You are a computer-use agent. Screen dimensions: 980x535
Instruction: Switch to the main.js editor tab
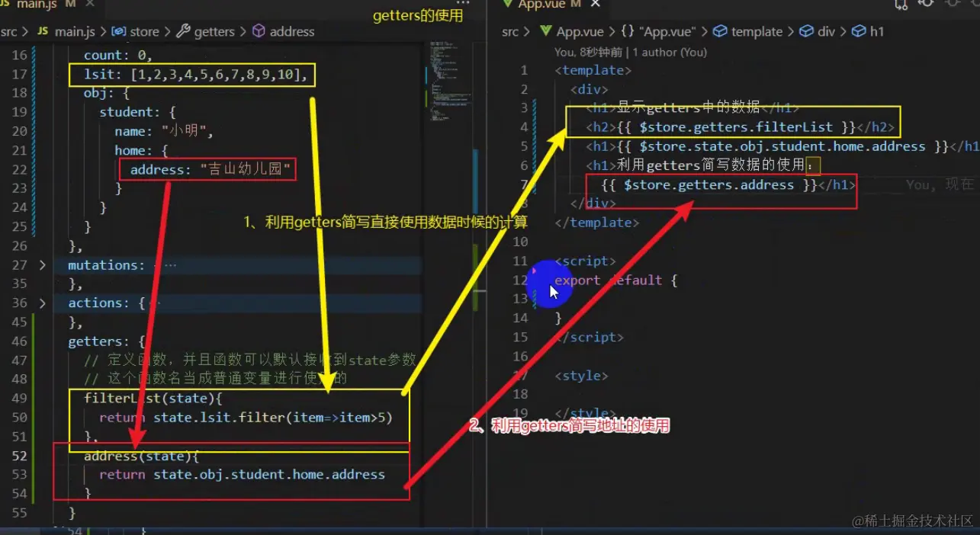coord(36,5)
